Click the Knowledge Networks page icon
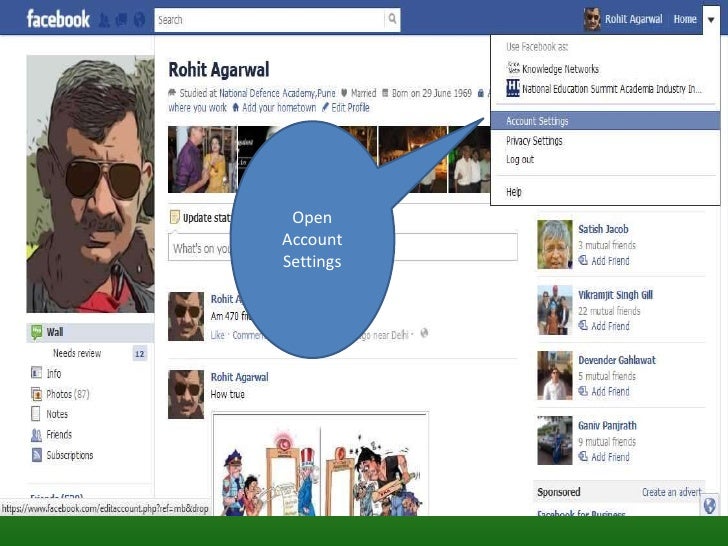 coord(514,68)
